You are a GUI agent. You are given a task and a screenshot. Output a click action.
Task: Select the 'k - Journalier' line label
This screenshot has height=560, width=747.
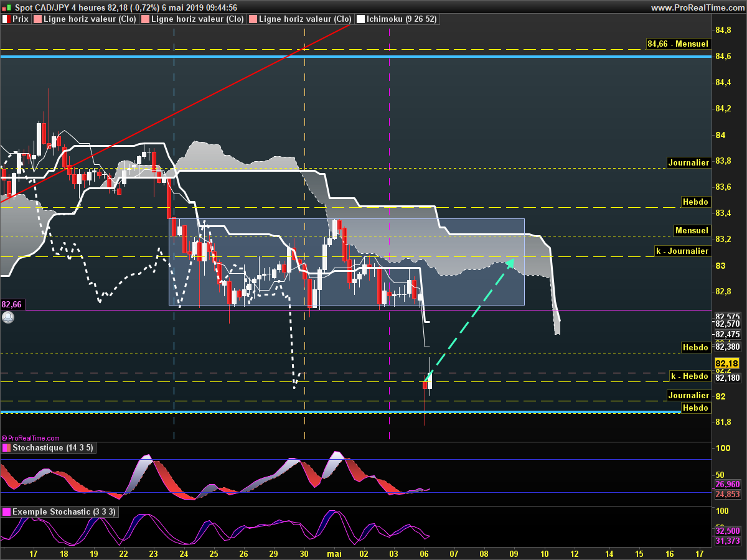coord(682,251)
